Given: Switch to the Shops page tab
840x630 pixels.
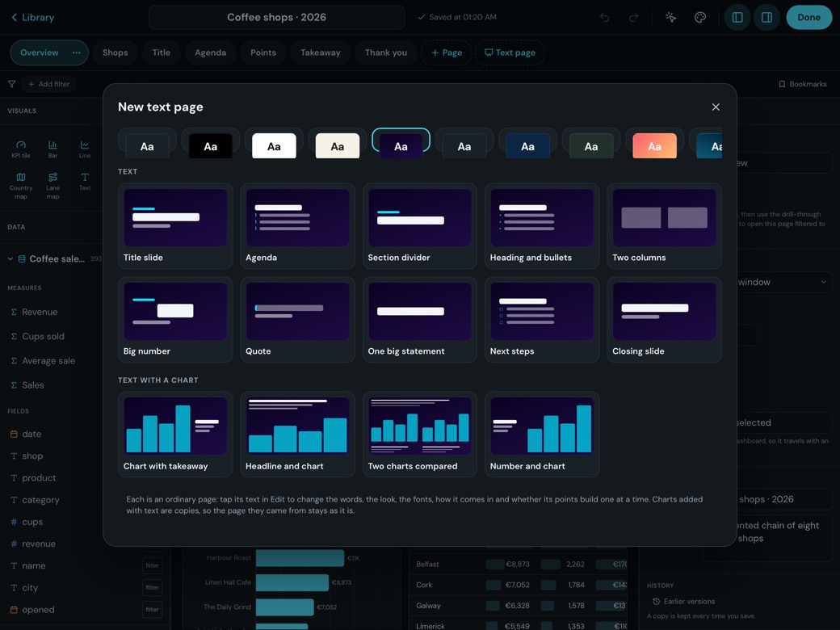Looking at the screenshot, I should 115,52.
